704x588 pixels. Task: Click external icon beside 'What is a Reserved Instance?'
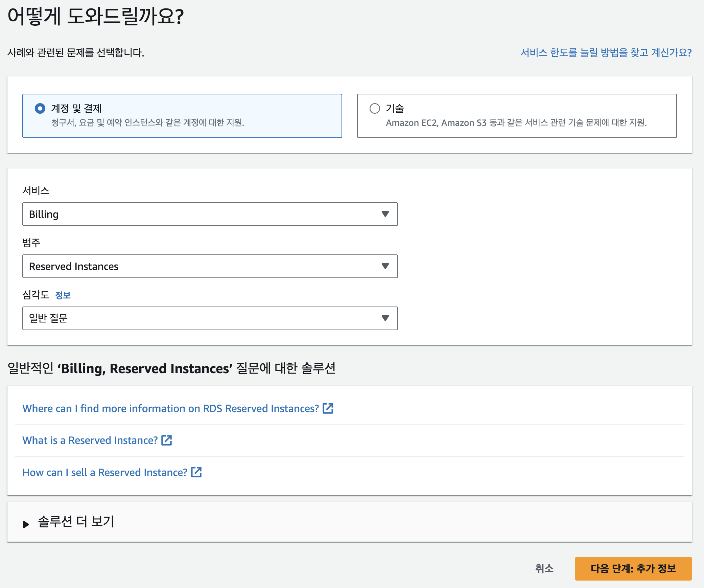pos(167,440)
